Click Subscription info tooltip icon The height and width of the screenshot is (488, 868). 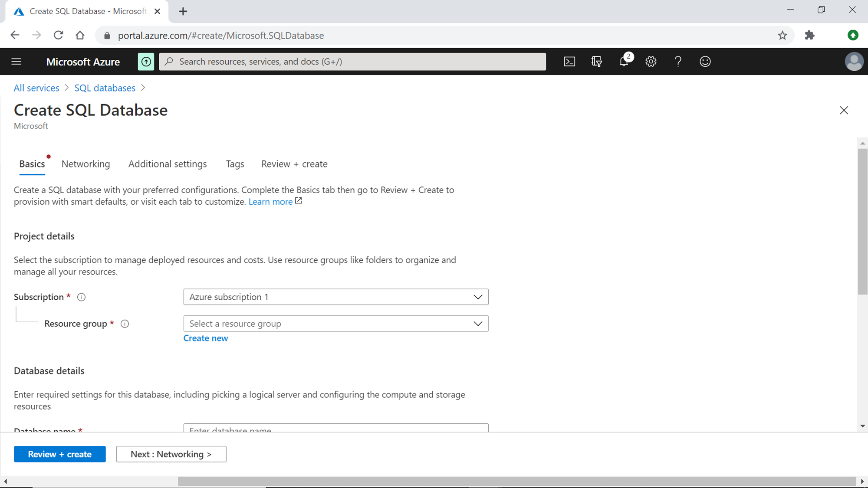[x=81, y=297]
